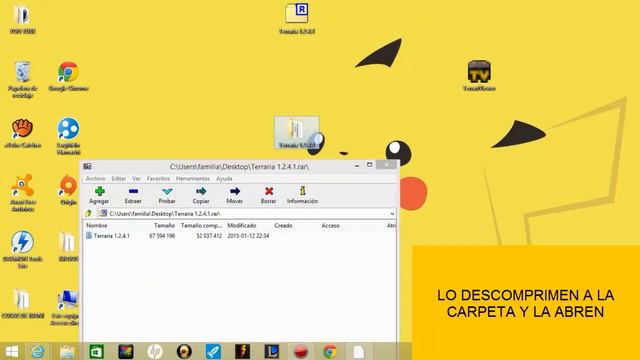
Task: Select the baseball glove desktop shortcut
Action: (22, 133)
